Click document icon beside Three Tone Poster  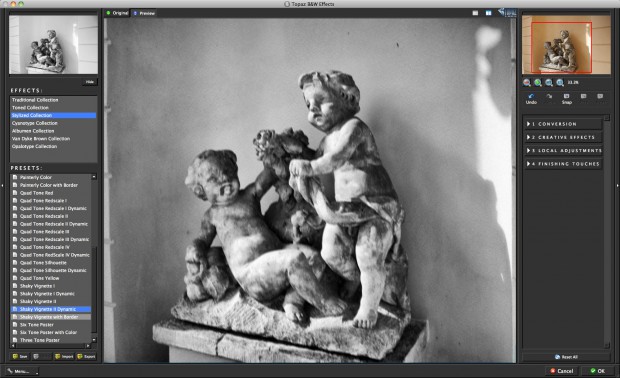point(15,340)
